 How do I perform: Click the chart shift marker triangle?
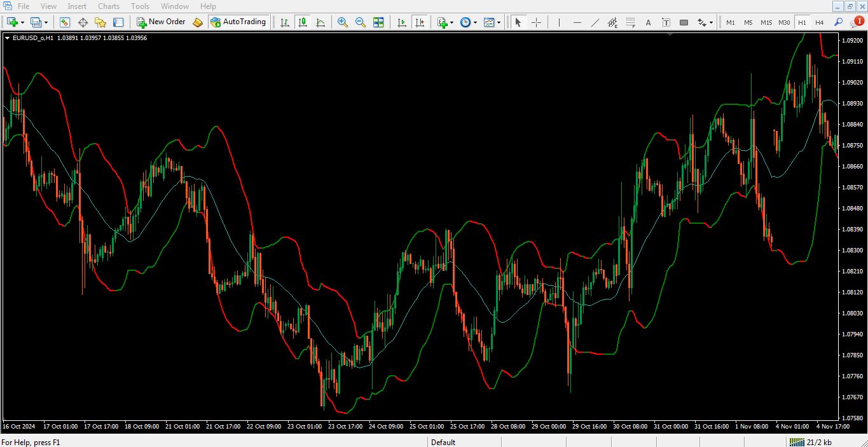(670, 35)
